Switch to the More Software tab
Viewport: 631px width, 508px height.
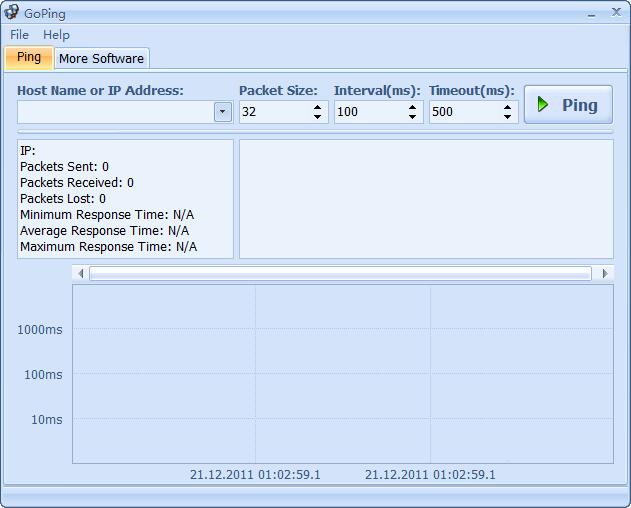coord(101,58)
